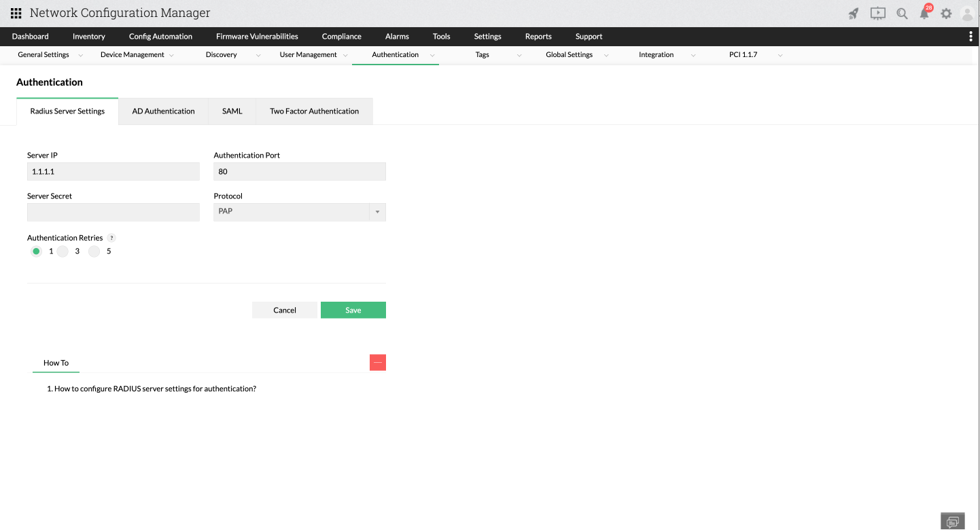Click the help icon beside Authentication Retries
This screenshot has height=530, width=980.
point(111,238)
